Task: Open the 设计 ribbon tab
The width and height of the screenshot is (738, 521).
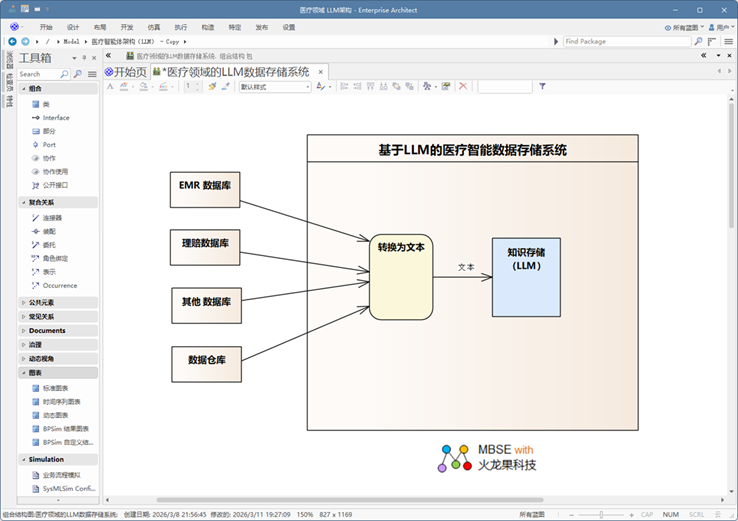Action: [73, 27]
